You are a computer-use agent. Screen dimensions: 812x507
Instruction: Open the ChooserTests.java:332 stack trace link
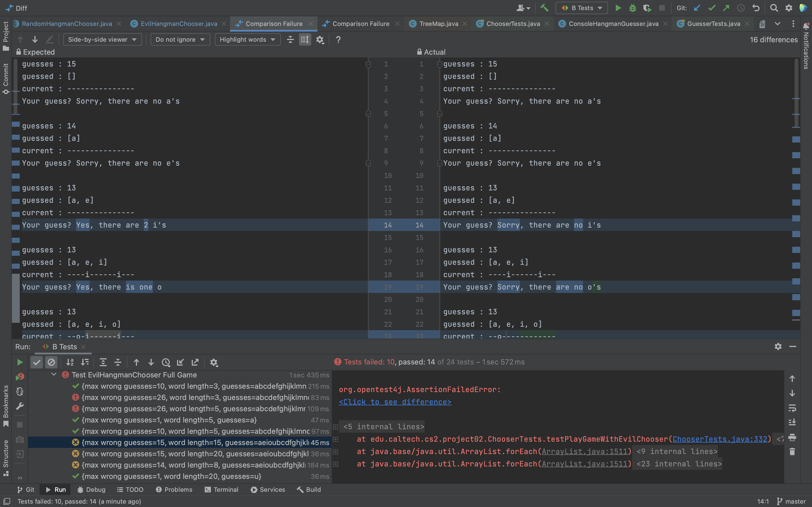tap(720, 439)
